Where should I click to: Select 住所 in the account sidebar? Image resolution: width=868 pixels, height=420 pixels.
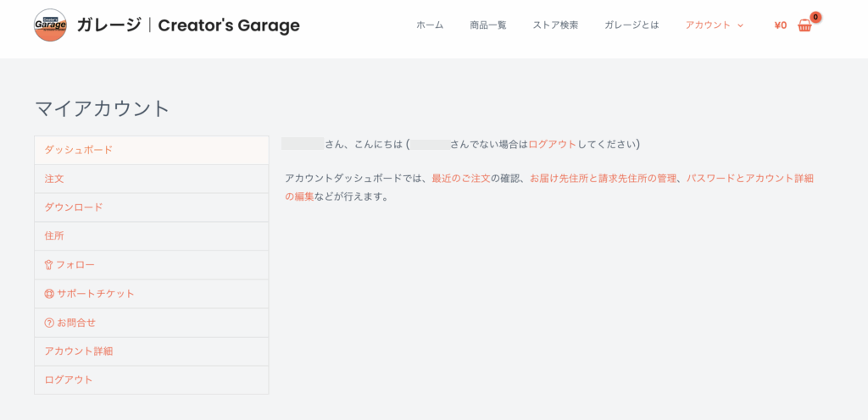[x=54, y=236]
